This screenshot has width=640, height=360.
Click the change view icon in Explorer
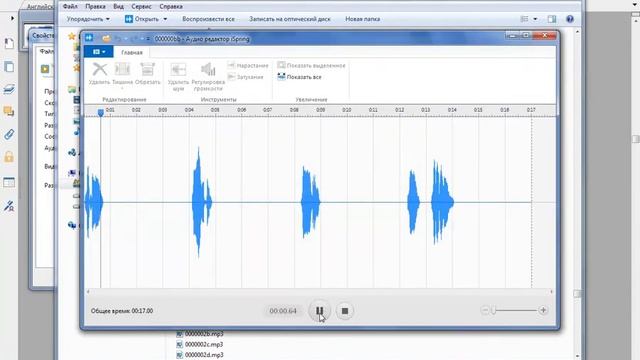tap(524, 19)
